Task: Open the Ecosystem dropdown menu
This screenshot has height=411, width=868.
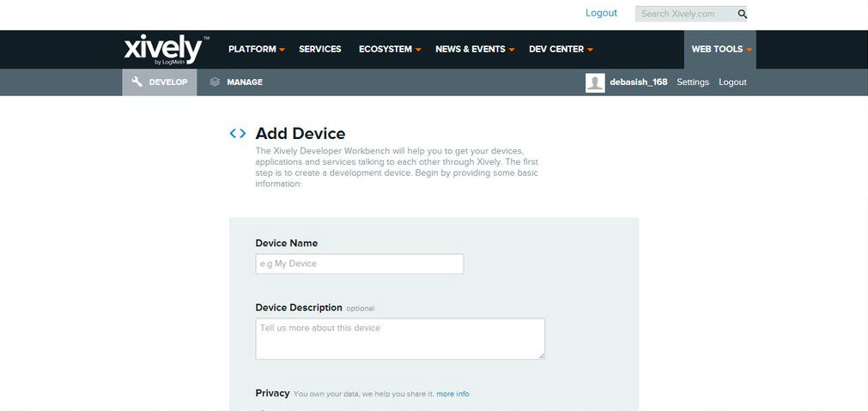Action: [x=390, y=49]
